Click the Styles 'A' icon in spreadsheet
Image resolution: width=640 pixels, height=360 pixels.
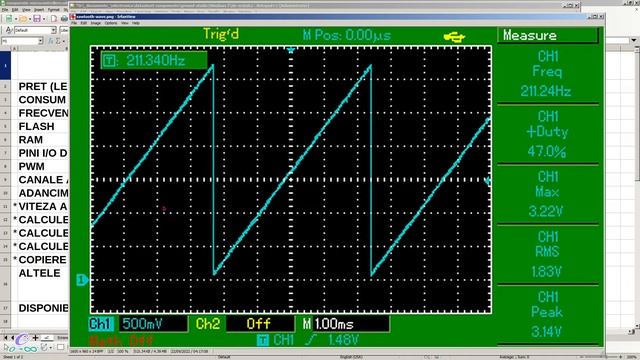[8, 30]
